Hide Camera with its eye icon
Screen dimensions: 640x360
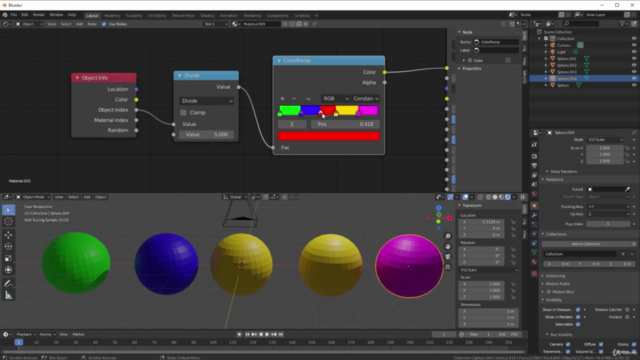[x=634, y=45]
